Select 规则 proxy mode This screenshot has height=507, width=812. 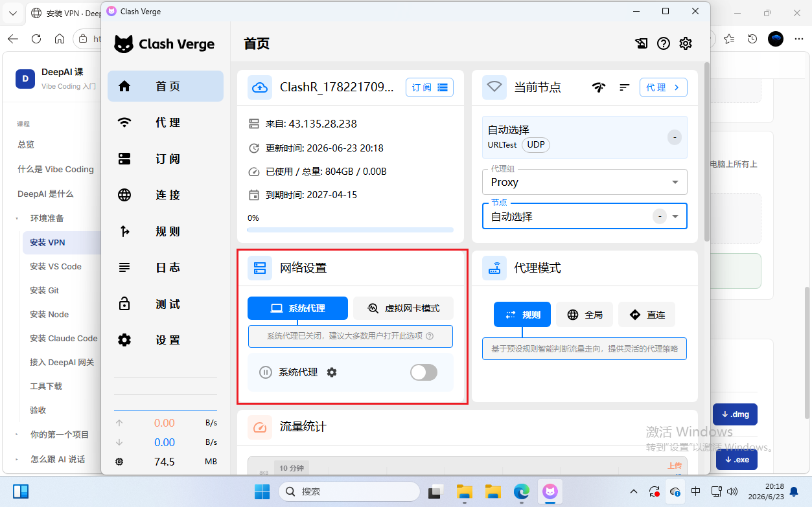click(522, 315)
